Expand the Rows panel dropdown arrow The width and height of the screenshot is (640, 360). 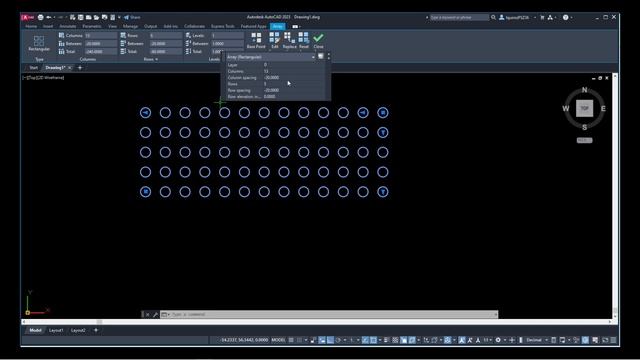click(157, 60)
